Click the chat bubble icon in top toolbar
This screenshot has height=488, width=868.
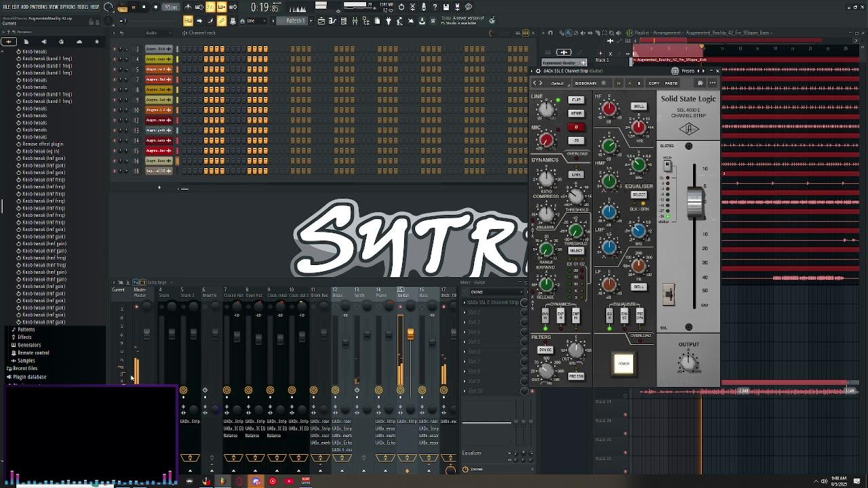pos(469,7)
